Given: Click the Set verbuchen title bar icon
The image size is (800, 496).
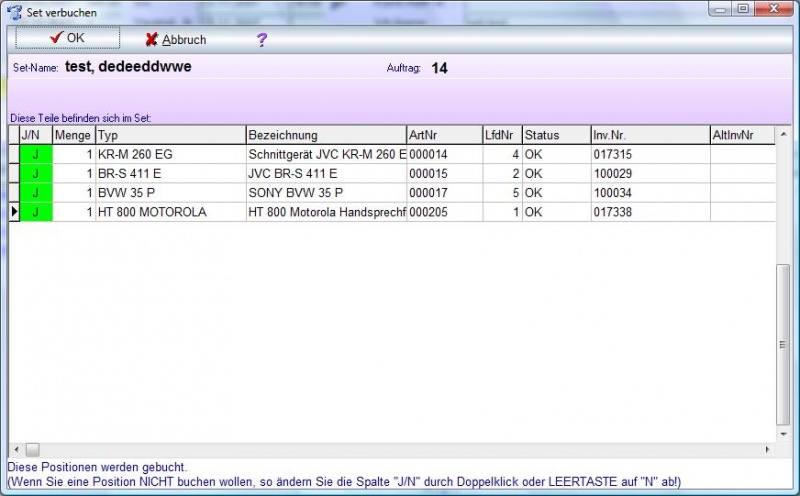Looking at the screenshot, I should tap(14, 11).
